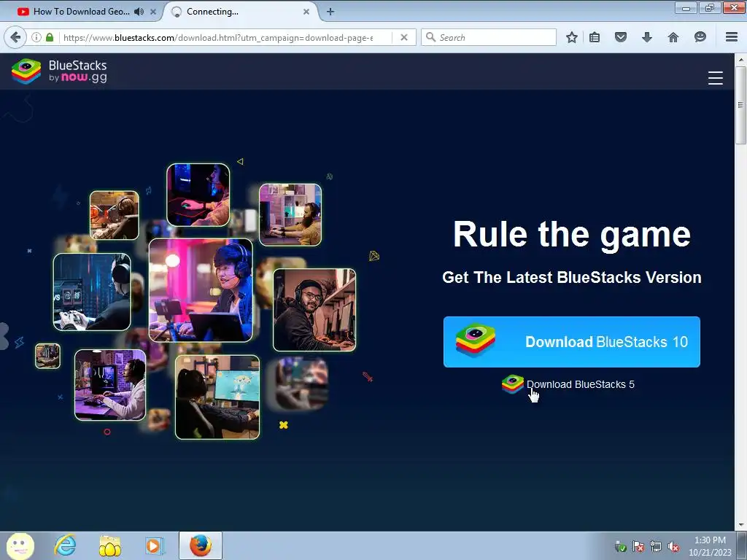The image size is (747, 560).
Task: Click the central streamer with headset photo
Action: 201,290
